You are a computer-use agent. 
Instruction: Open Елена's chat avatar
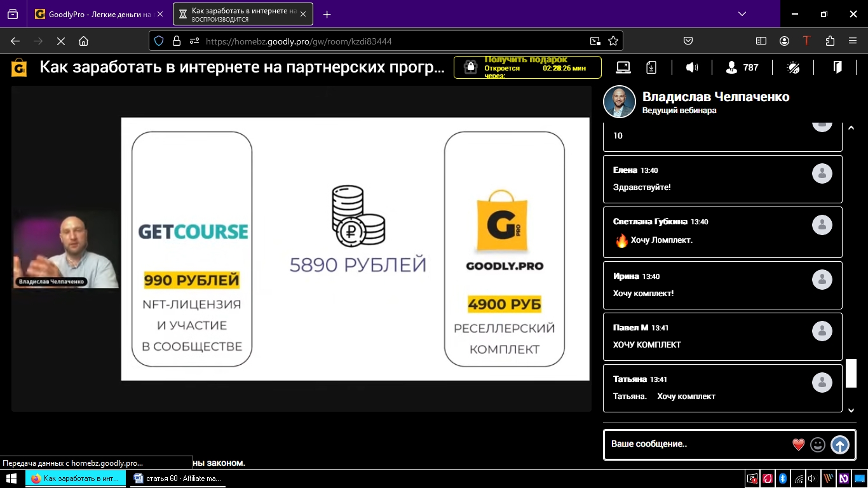pos(822,173)
